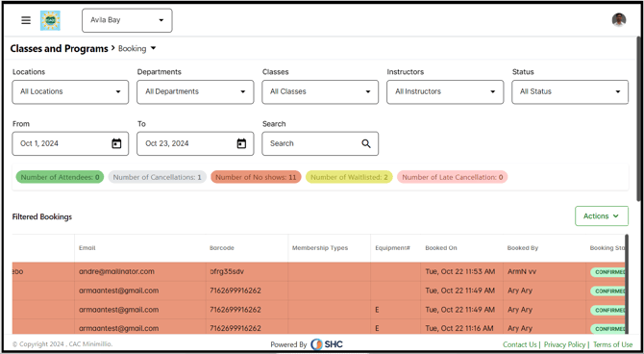Click the Filtered Bookings heading
644x354 pixels.
(x=42, y=216)
